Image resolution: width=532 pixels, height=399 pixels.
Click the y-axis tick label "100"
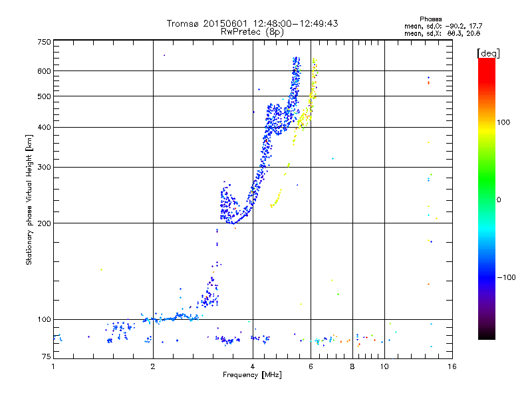(x=44, y=320)
